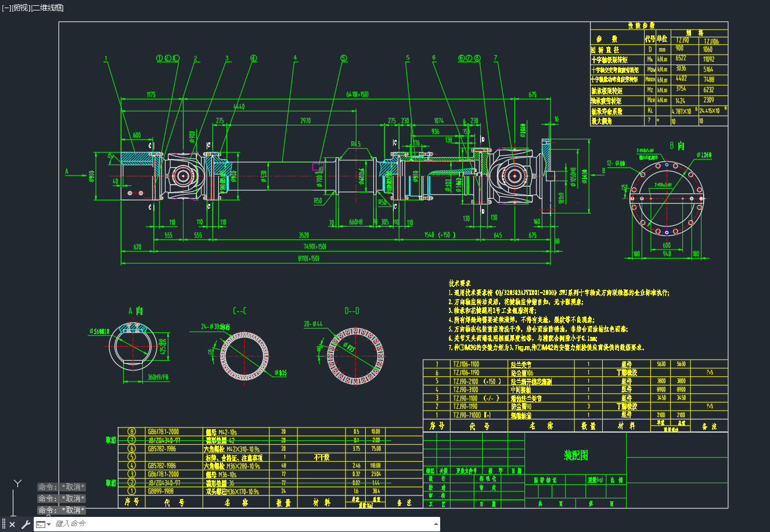This screenshot has width=770, height=532.
Task: Select the 装配图 title block text
Action: pos(575,455)
